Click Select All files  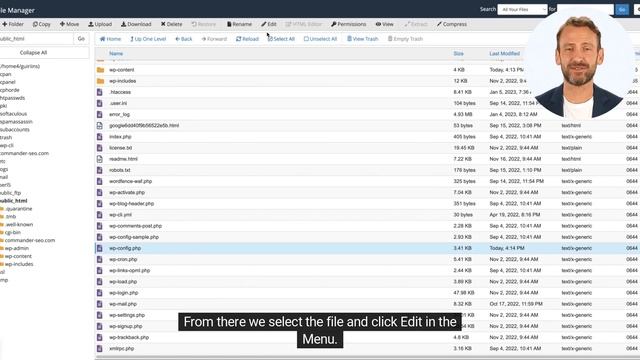click(x=281, y=39)
